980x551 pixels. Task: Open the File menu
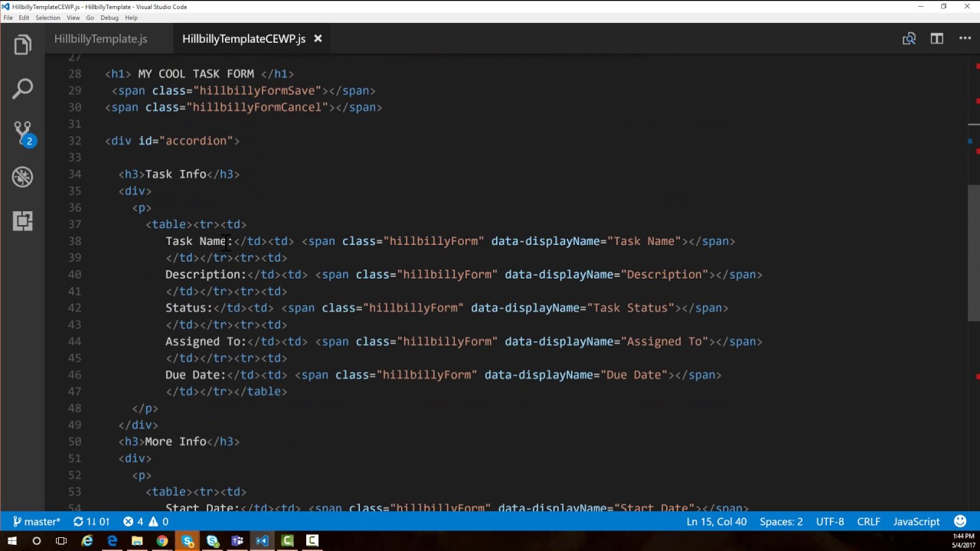(8, 18)
